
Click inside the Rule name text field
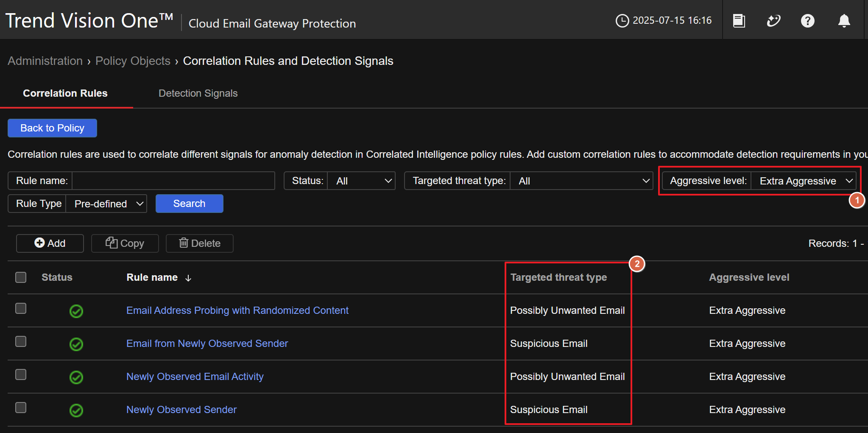click(173, 181)
